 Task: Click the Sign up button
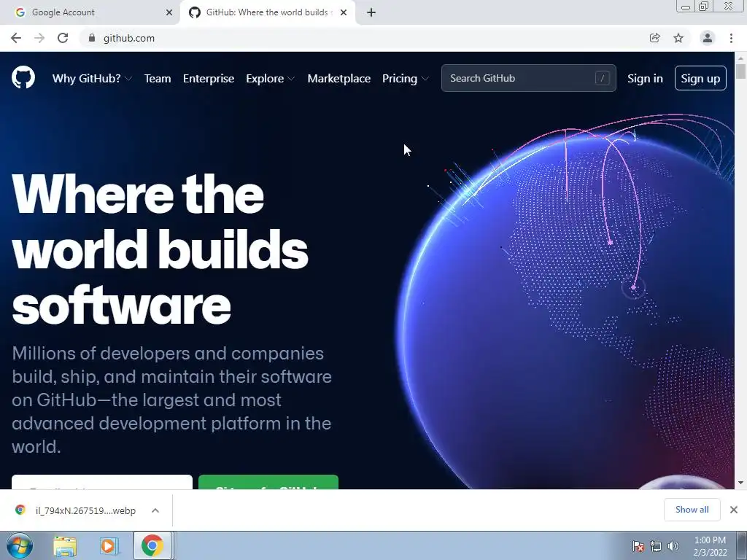pos(700,78)
